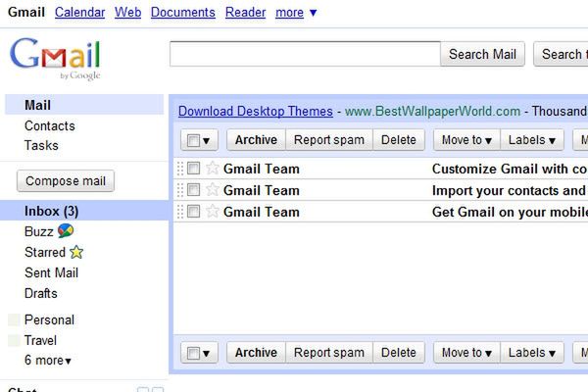Open the top Labels dropdown
This screenshot has width=588, height=392.
coord(532,140)
